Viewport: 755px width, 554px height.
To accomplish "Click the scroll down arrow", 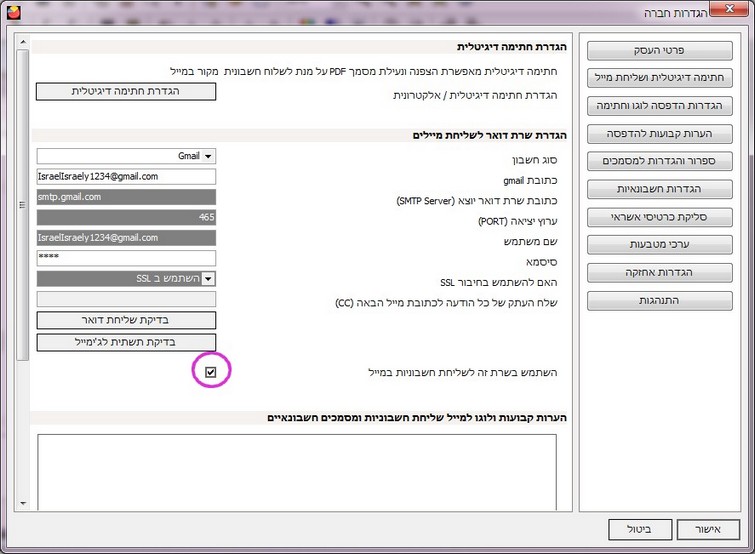I will point(23,503).
